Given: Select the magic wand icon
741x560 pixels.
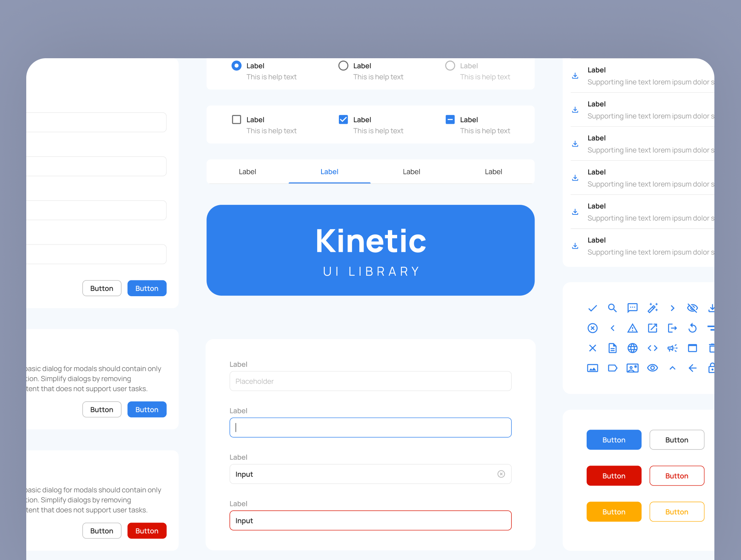Looking at the screenshot, I should 653,308.
